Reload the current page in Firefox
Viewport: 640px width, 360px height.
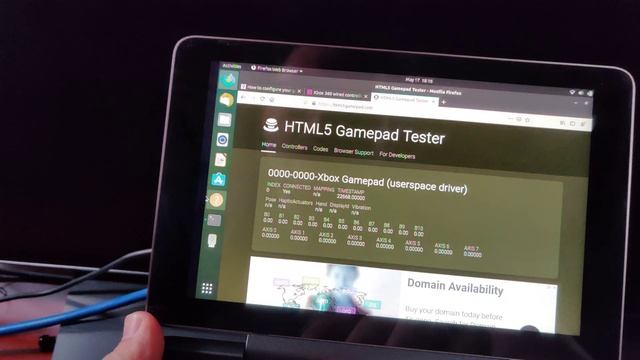click(262, 99)
